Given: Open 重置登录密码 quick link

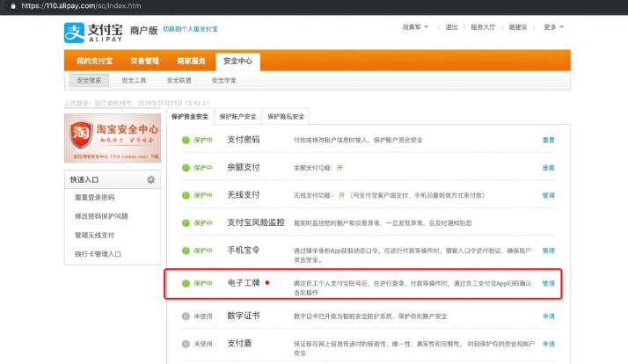Looking at the screenshot, I should [x=94, y=198].
